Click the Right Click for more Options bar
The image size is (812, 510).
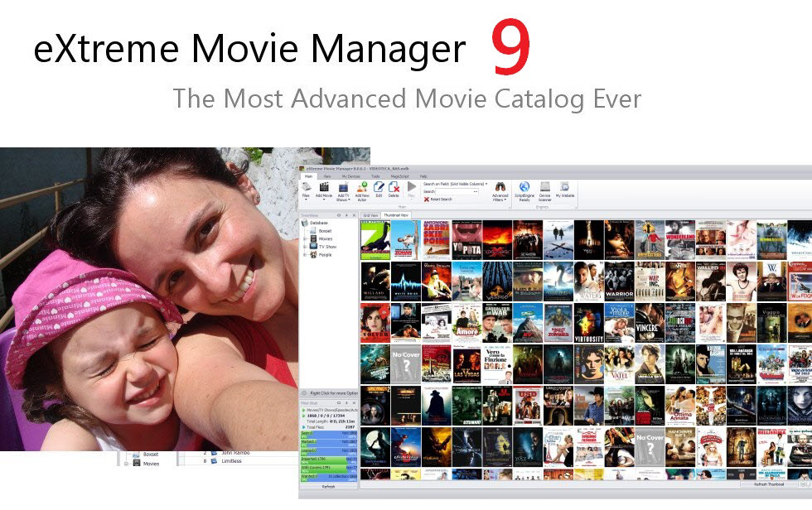pos(329,393)
